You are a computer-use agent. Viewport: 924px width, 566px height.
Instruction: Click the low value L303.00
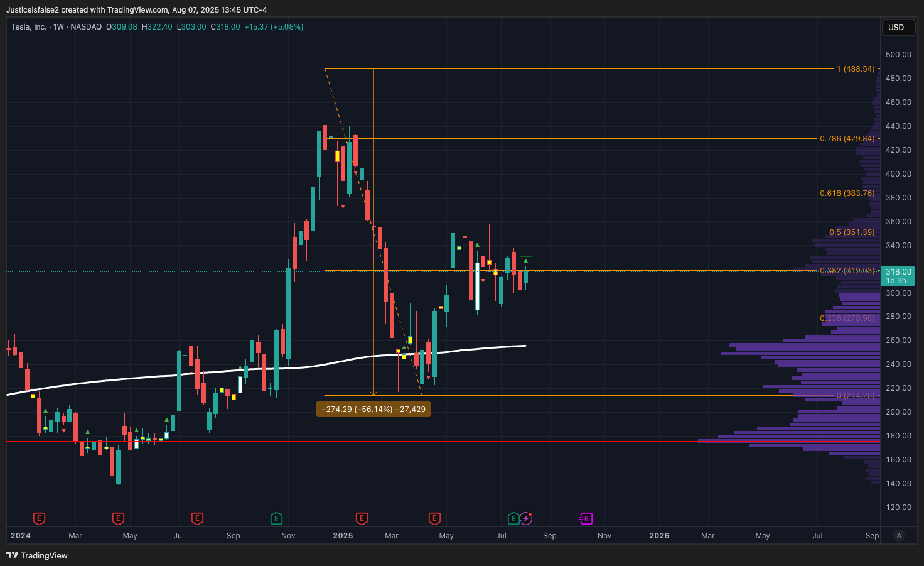(191, 27)
